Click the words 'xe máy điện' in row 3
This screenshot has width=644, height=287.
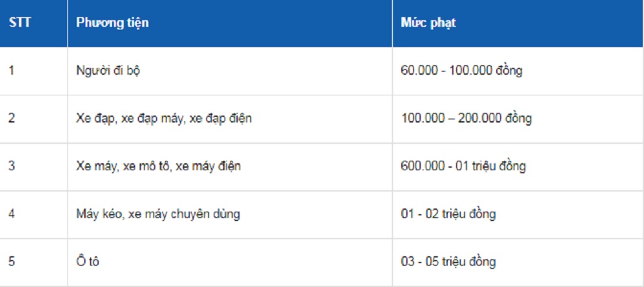(x=208, y=166)
